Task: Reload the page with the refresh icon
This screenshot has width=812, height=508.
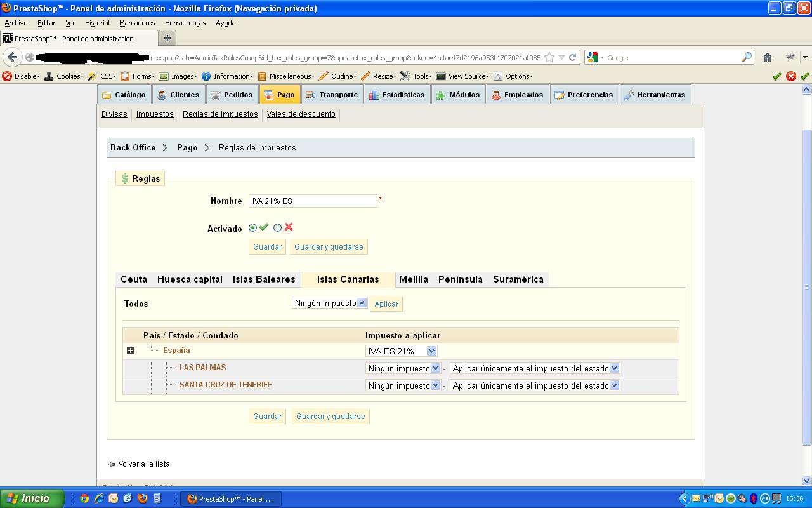Action: 572,57
